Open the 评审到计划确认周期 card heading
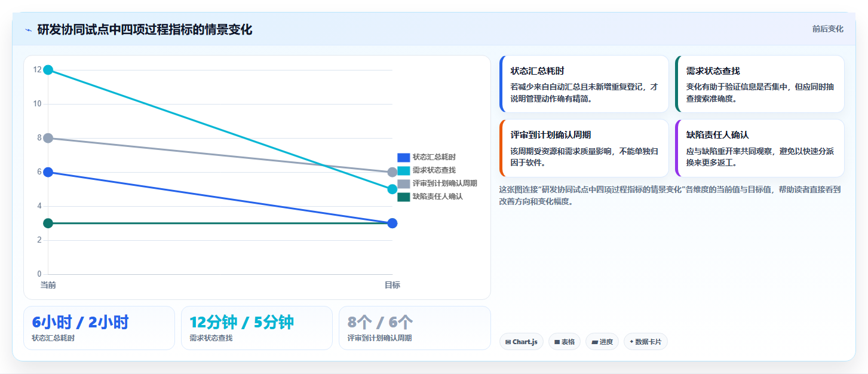Viewport: 868px width, 374px height. (x=551, y=135)
